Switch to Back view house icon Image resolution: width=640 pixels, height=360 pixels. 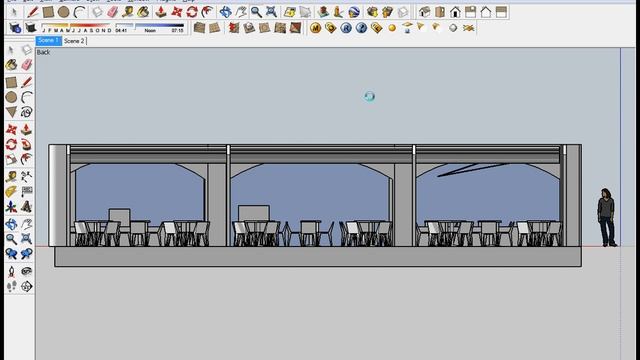pos(486,12)
